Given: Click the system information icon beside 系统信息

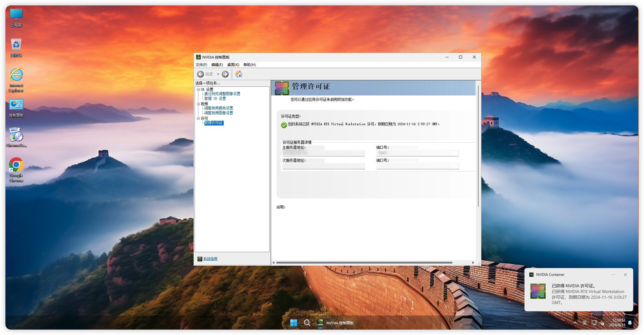Looking at the screenshot, I should pyautogui.click(x=200, y=259).
